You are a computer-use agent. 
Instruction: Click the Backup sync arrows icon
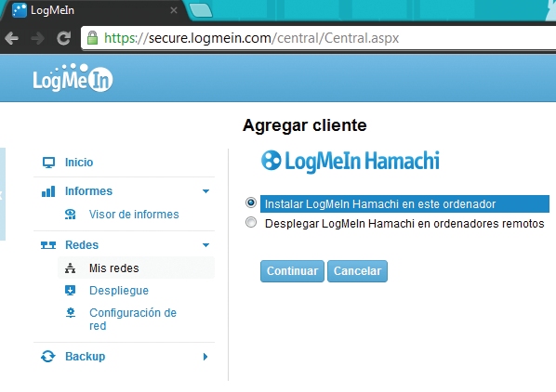(47, 356)
